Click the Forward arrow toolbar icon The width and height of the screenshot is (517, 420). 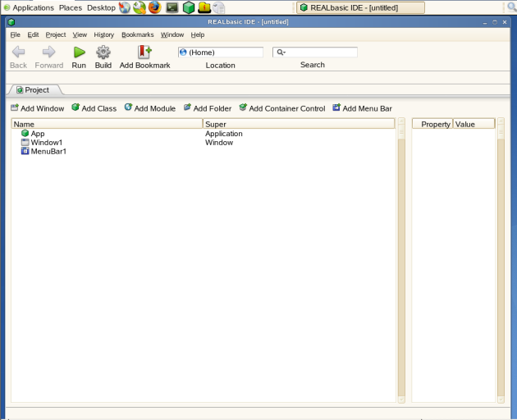tap(48, 52)
